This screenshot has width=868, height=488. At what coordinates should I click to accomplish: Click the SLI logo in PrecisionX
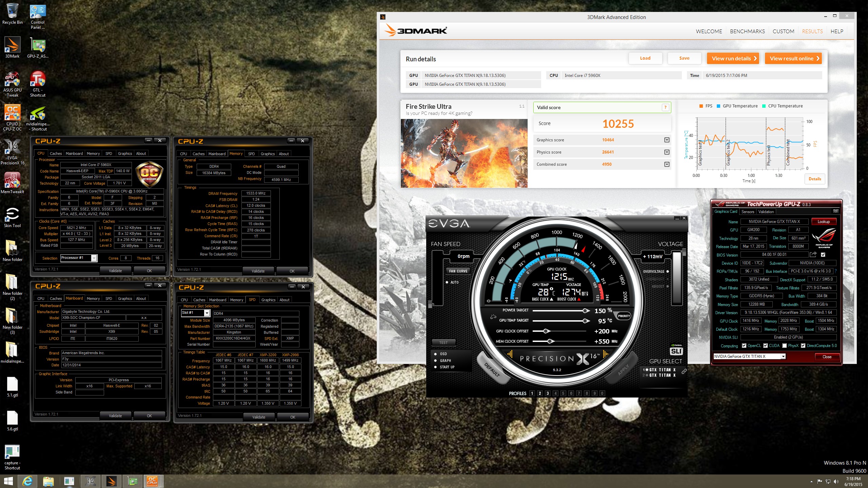point(676,351)
